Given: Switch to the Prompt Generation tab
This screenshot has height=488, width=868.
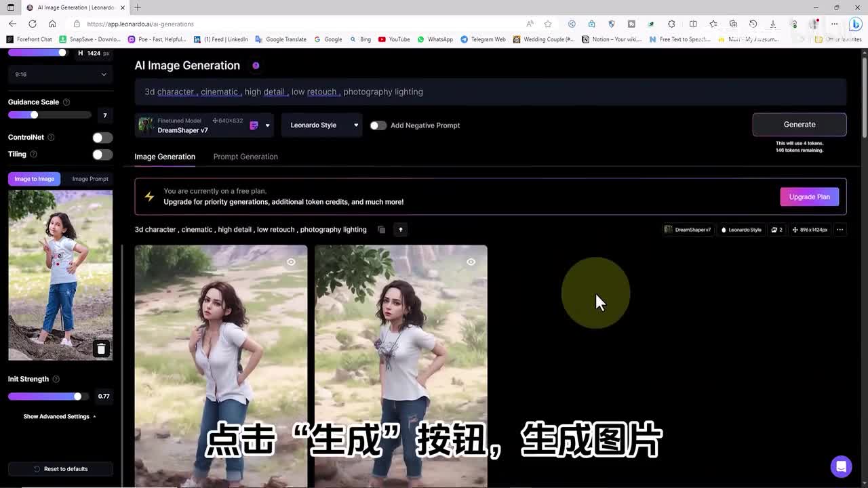Looking at the screenshot, I should pyautogui.click(x=245, y=157).
